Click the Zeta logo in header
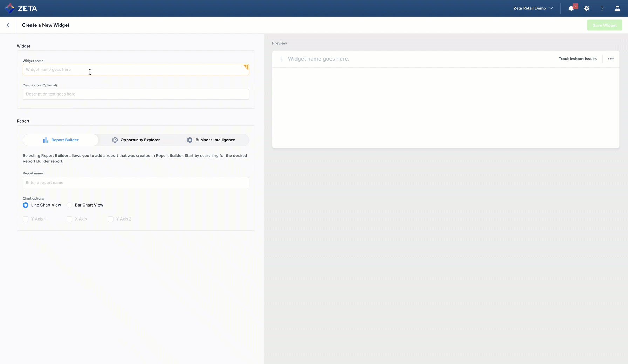This screenshot has width=628, height=364. [21, 8]
